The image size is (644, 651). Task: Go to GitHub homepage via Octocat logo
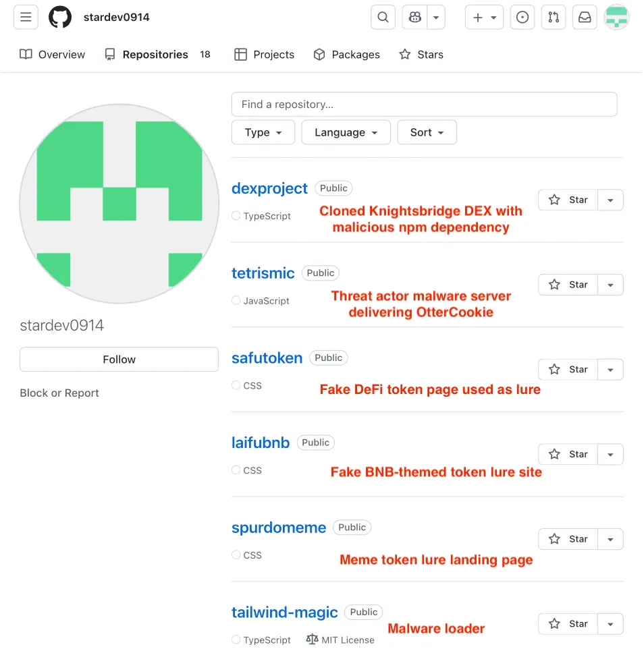(60, 18)
